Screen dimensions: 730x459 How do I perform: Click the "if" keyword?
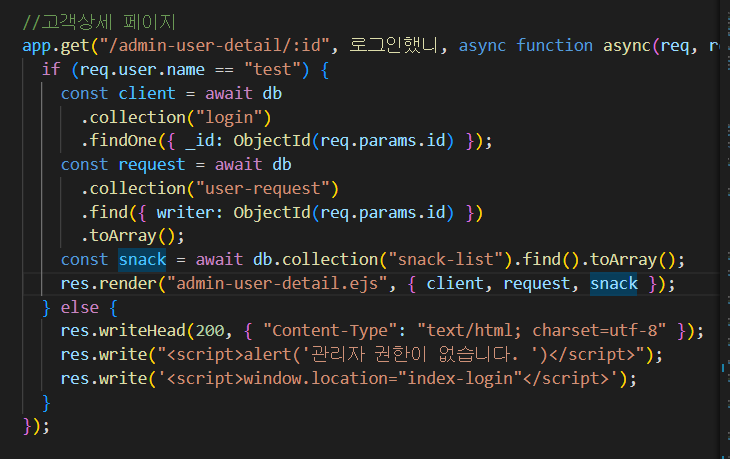[51, 69]
